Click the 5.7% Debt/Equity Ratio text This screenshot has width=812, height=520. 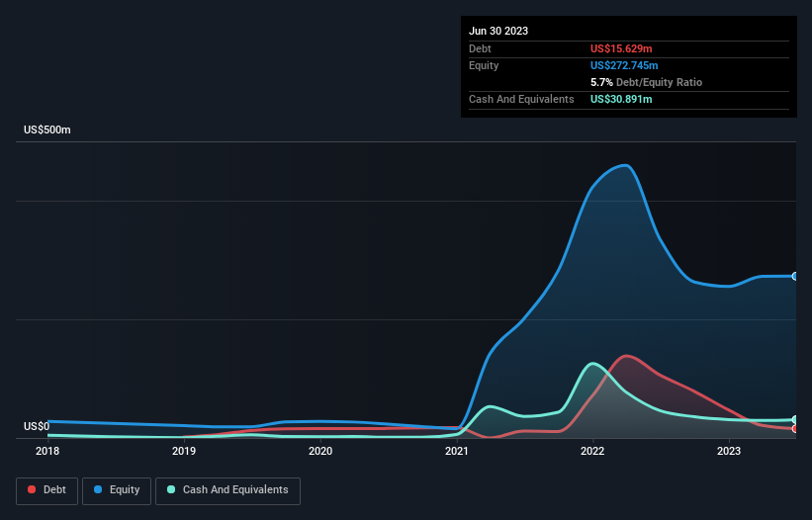[646, 82]
